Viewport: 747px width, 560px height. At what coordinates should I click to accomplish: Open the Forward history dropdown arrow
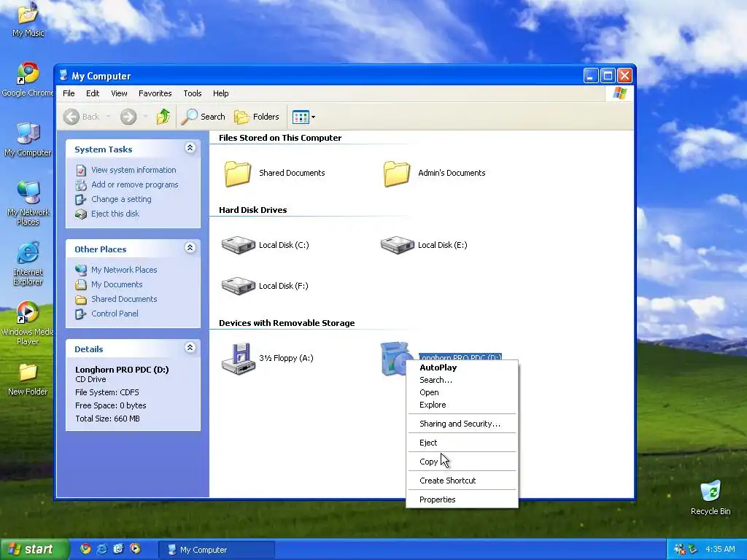tap(145, 117)
